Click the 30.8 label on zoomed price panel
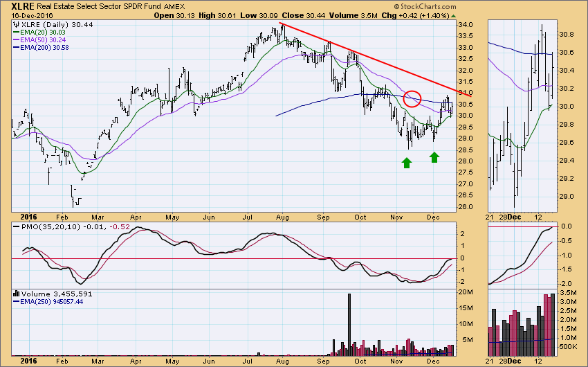 click(567, 35)
